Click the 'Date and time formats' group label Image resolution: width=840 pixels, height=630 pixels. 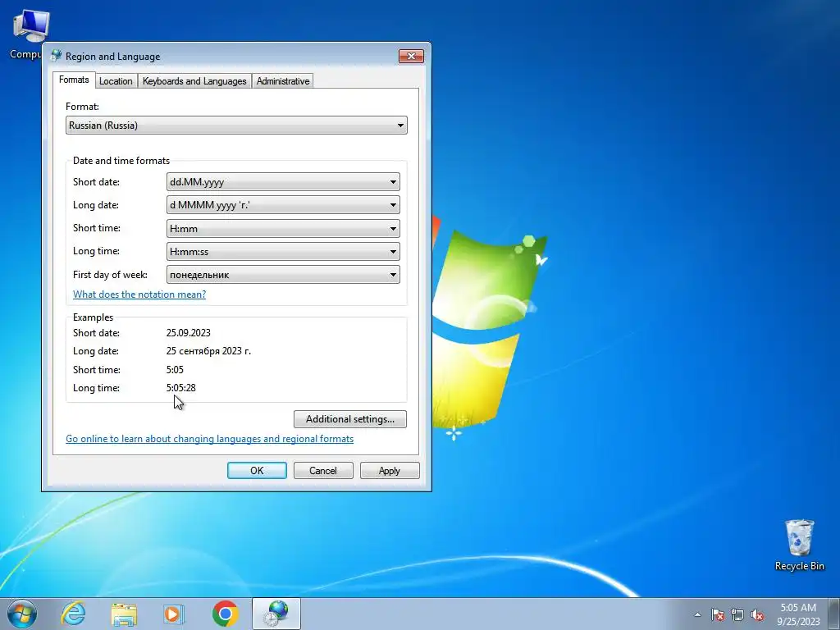click(121, 161)
